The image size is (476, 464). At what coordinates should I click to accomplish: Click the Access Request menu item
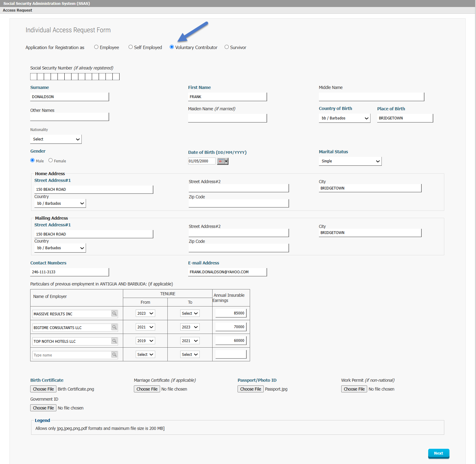point(17,10)
